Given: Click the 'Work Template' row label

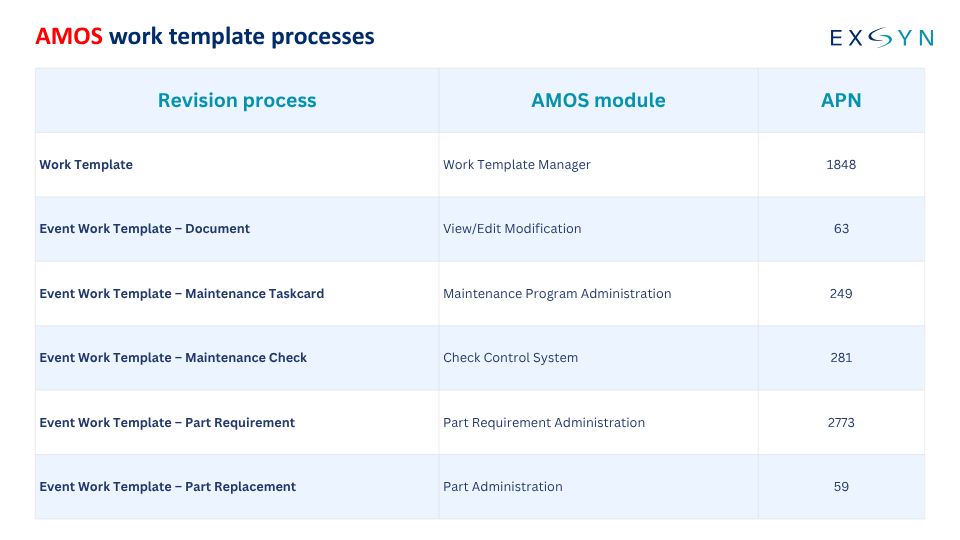Looking at the screenshot, I should (x=86, y=165).
